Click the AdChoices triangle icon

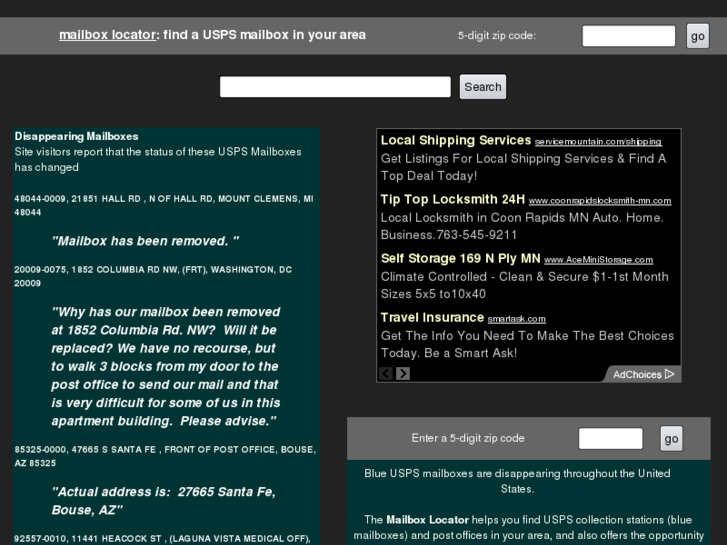pyautogui.click(x=669, y=374)
